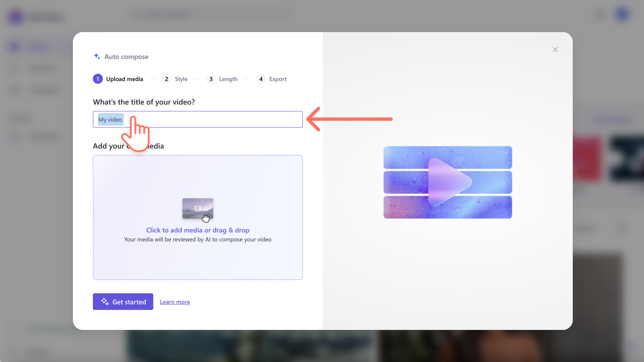
Task: Click the selected My video text
Action: (110, 119)
